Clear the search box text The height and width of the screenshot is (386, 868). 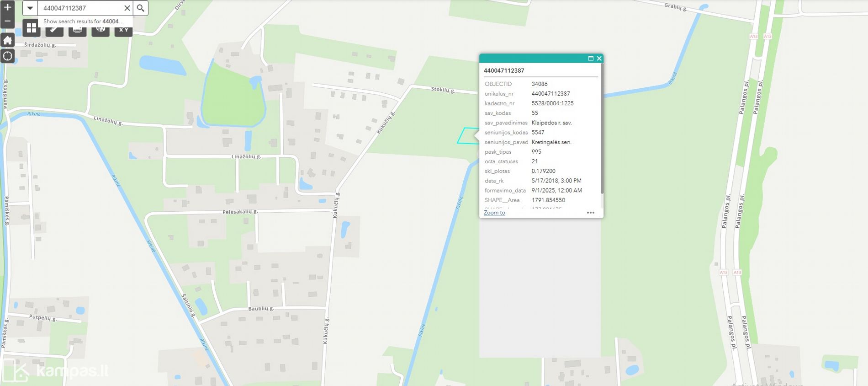[127, 8]
